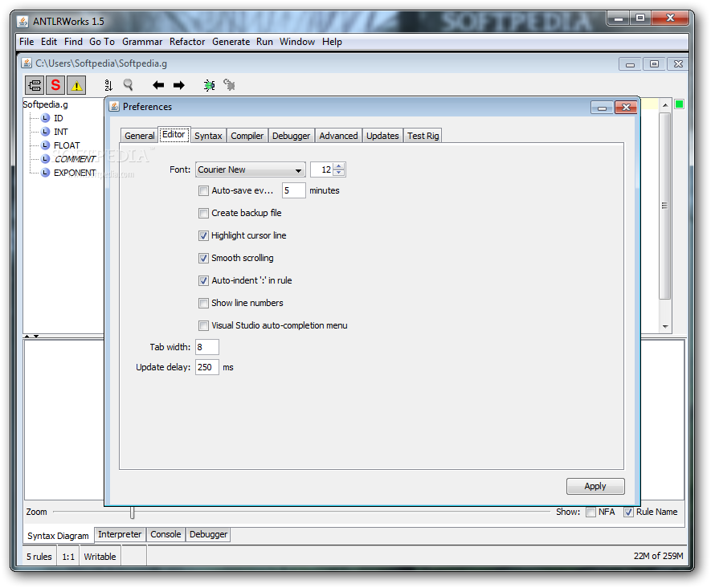This screenshot has width=711, height=588.
Task: Click the back arrow toolbar icon
Action: (158, 85)
